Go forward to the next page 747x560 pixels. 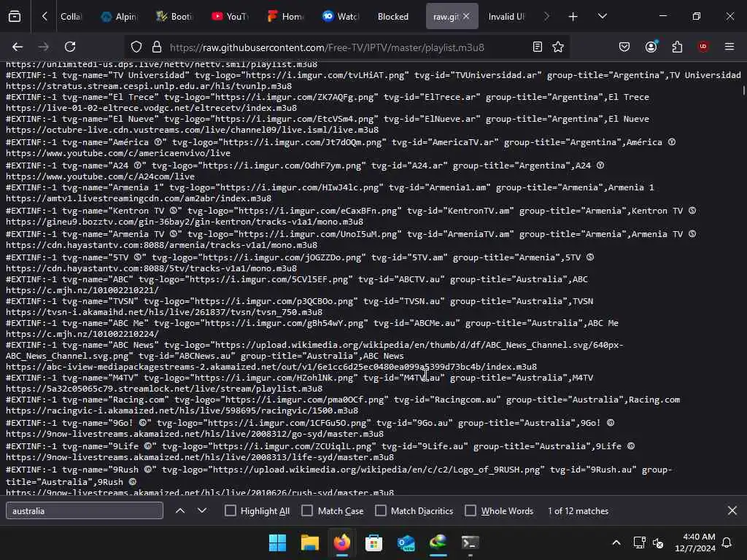43,47
